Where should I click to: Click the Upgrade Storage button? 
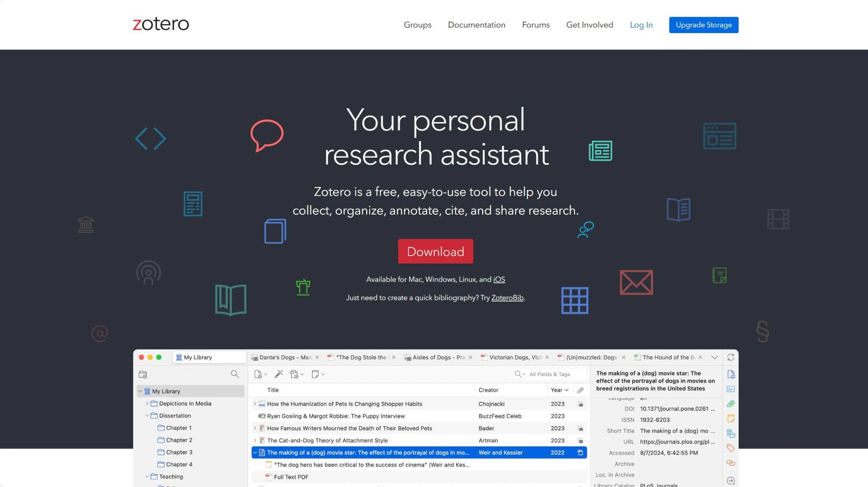704,25
